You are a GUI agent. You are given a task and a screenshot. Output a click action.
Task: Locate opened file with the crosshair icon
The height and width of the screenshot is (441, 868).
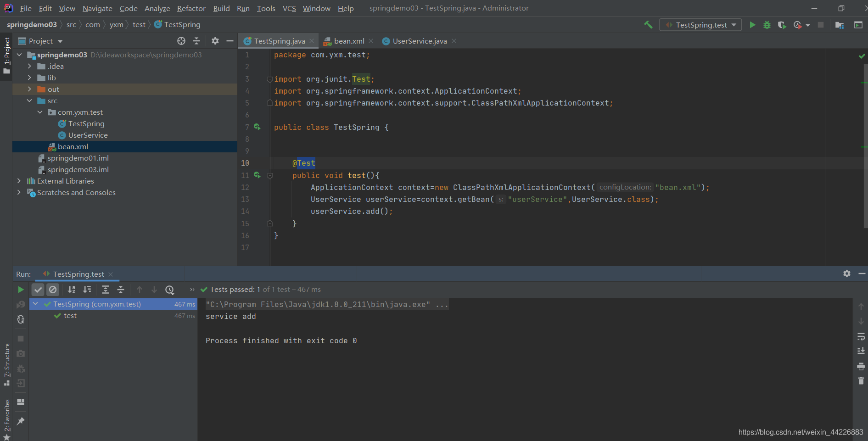coord(181,41)
